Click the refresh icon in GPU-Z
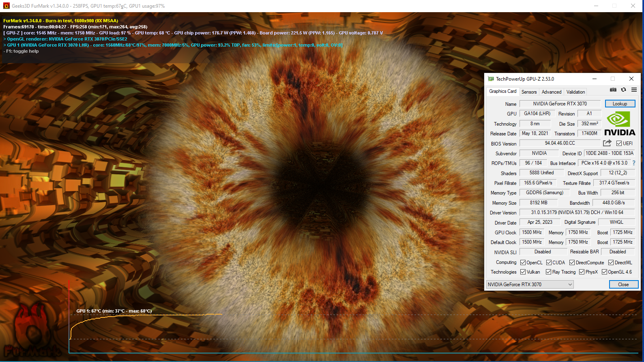The height and width of the screenshot is (362, 644). tap(624, 90)
